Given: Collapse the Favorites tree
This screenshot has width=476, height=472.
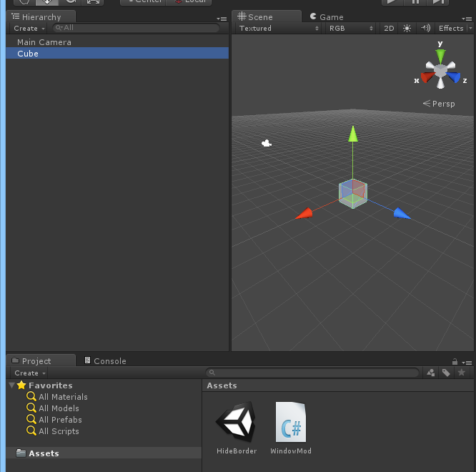Looking at the screenshot, I should 12,385.
